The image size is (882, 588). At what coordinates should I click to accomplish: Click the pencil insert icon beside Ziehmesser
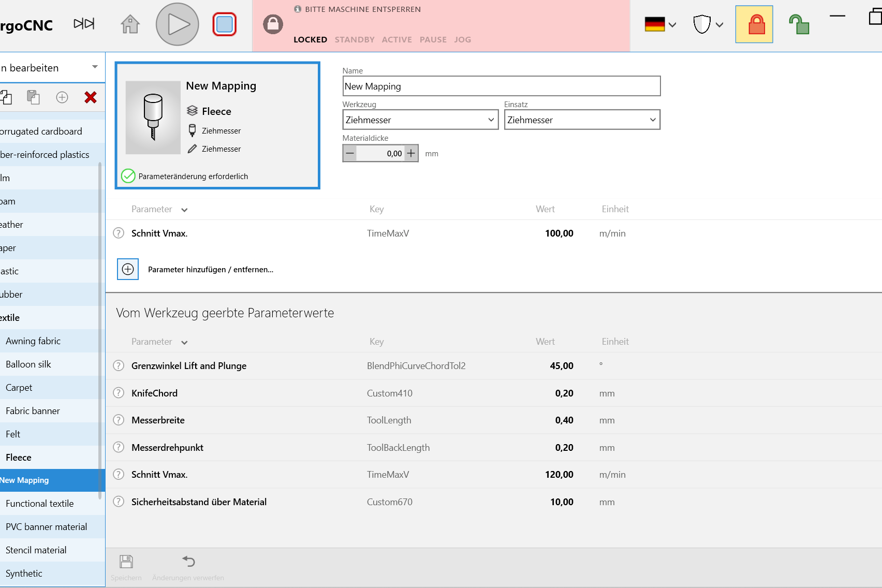[x=192, y=149]
